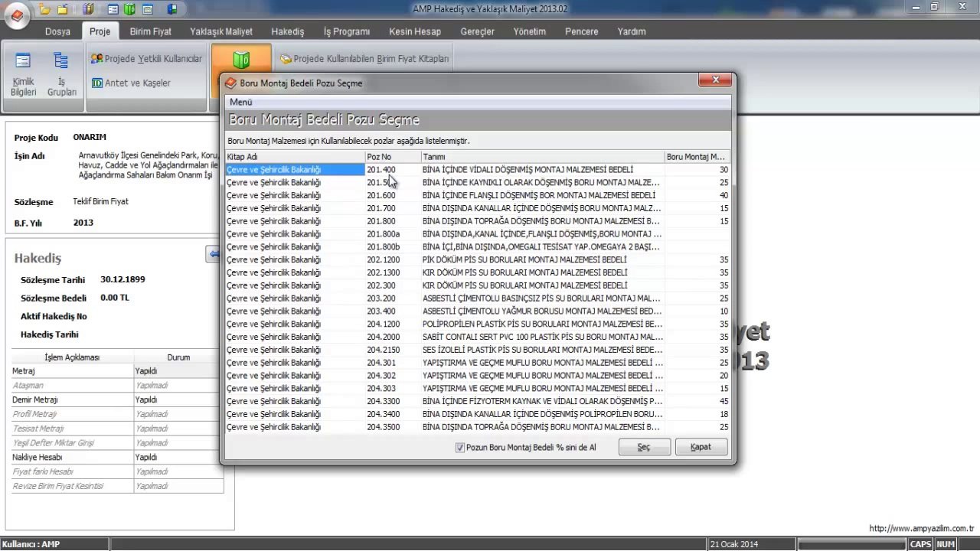Sort by the Poz No column header
Image resolution: width=980 pixels, height=551 pixels.
393,157
